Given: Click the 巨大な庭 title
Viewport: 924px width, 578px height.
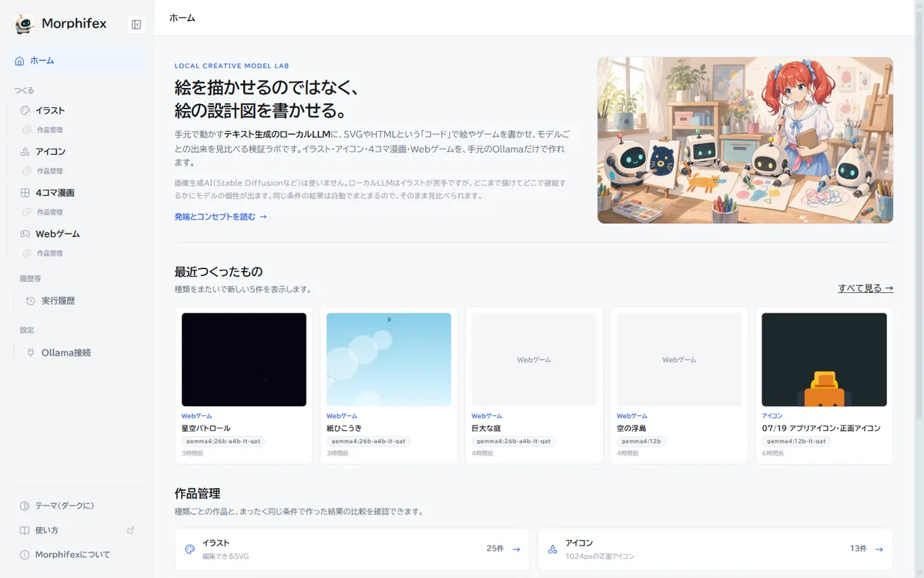Looking at the screenshot, I should (x=487, y=428).
